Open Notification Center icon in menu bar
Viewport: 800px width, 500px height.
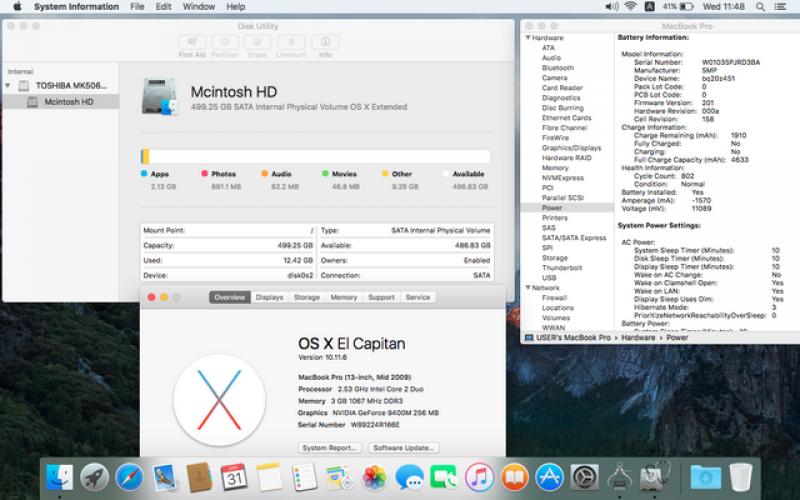(780, 7)
